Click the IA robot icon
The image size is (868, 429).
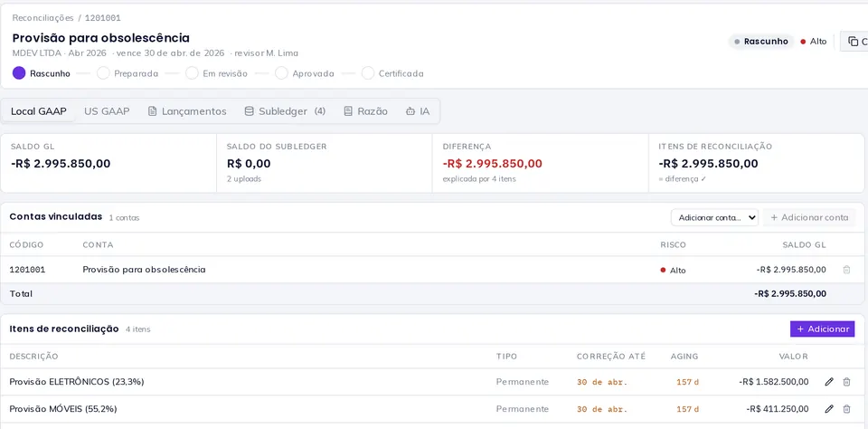410,111
